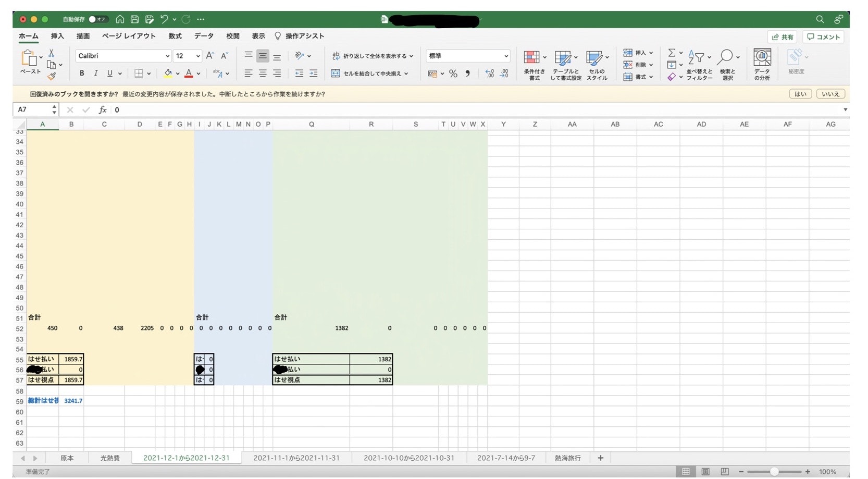Toggle the AutoSave (自動保存) switch

click(97, 19)
